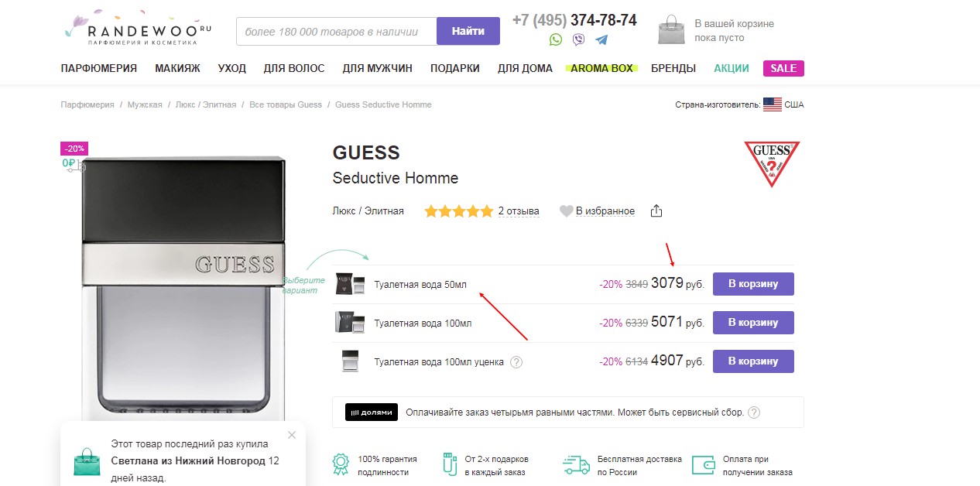Click the Долями payment logo
Viewport: 980px width, 486px height.
(x=372, y=412)
